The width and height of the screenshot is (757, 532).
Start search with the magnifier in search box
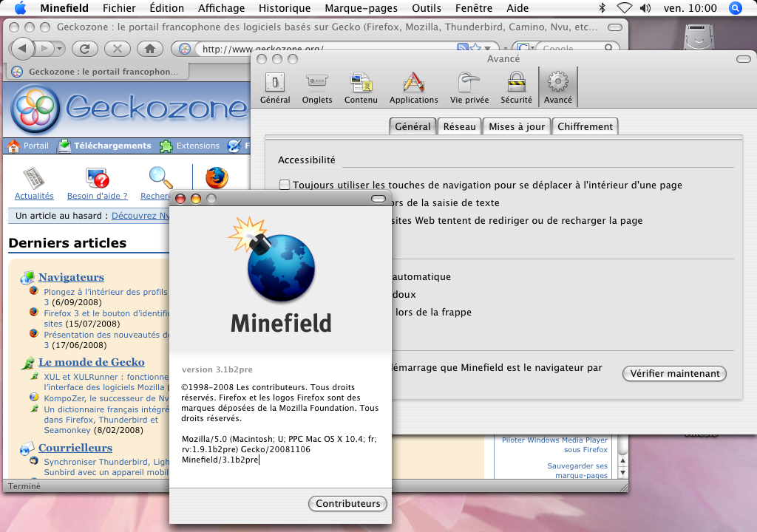[609, 48]
